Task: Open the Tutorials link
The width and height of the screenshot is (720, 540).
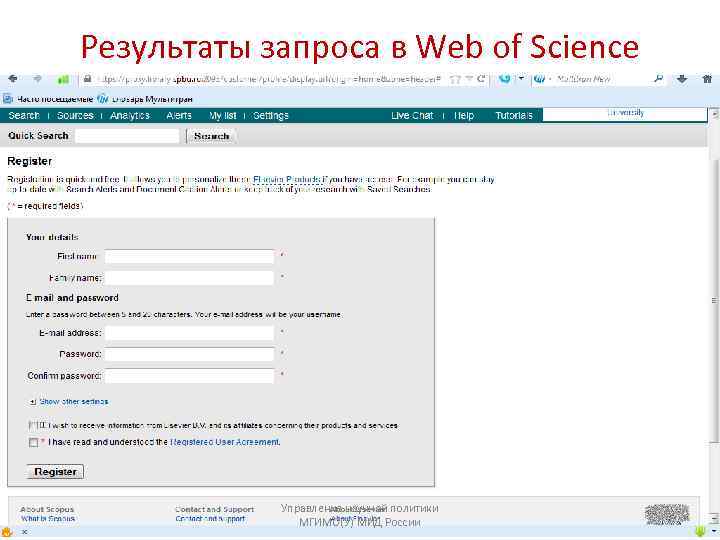Action: 514,116
